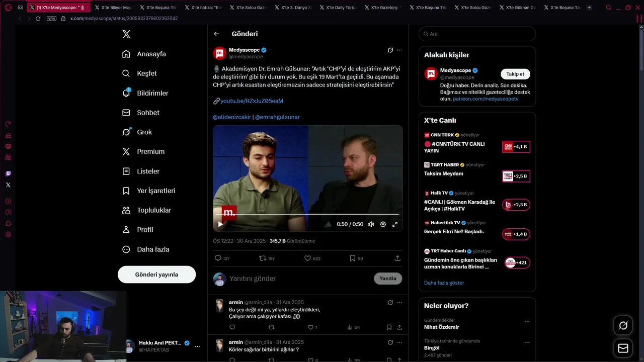This screenshot has height=362, width=644.
Task: Open options on armin's first reply
Action: [x=399, y=303]
